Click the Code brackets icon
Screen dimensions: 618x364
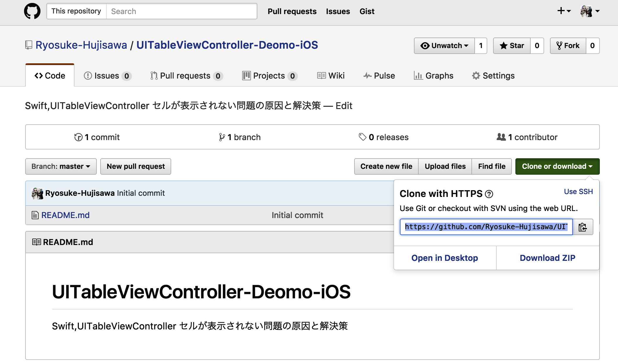click(x=39, y=76)
